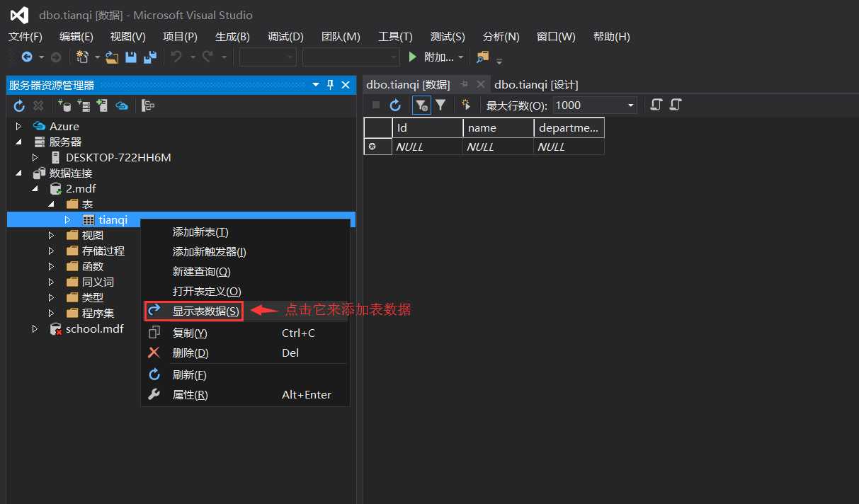859x504 pixels.
Task: Choose 打开表定义(O) in context menu
Action: pyautogui.click(x=245, y=292)
